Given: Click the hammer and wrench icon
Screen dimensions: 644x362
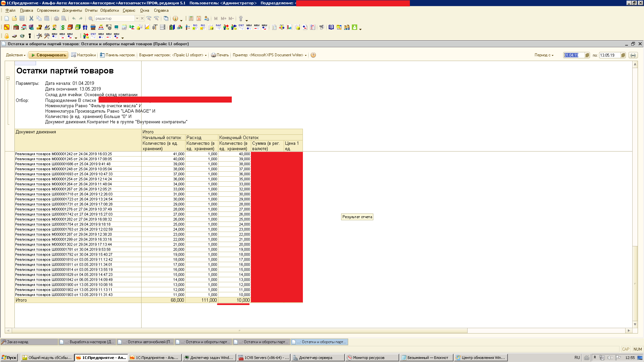Looking at the screenshot, I should coord(47,36).
